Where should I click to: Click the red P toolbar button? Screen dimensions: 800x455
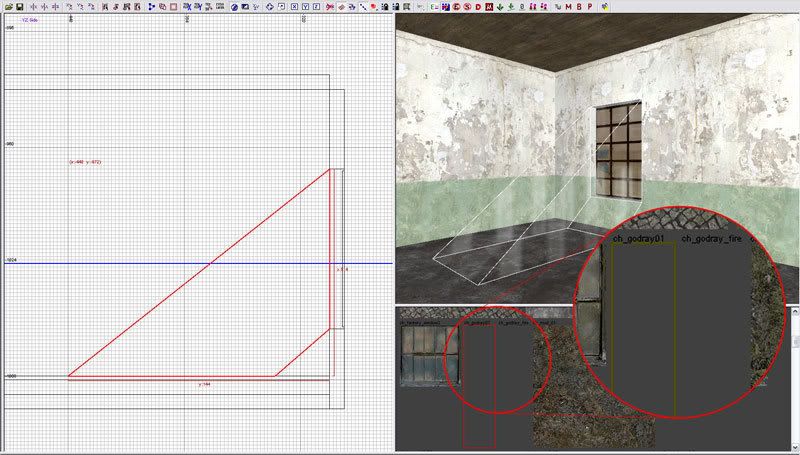pyautogui.click(x=592, y=7)
